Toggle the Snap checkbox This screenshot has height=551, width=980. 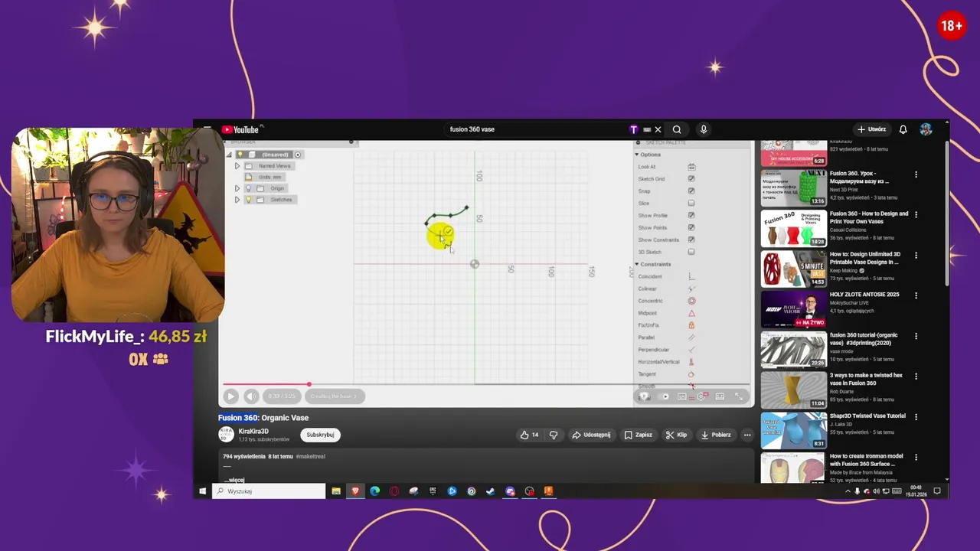point(691,191)
